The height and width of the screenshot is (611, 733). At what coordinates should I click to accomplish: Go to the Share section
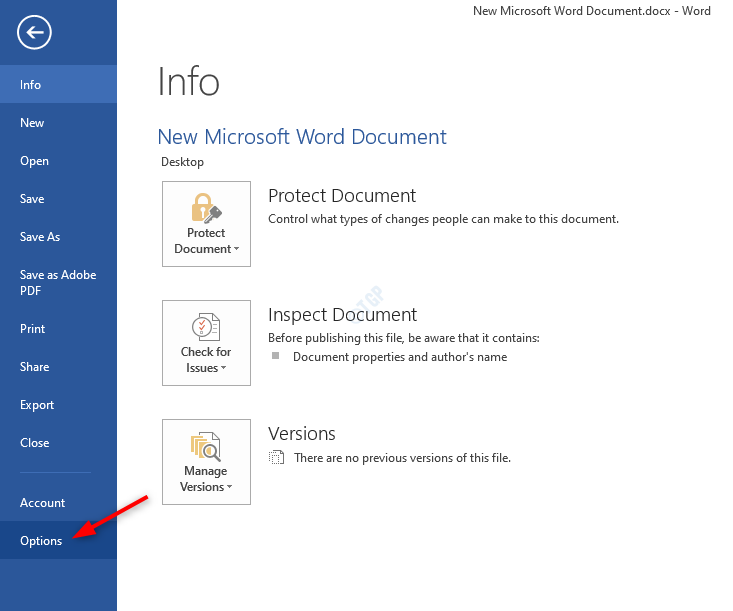click(58, 367)
